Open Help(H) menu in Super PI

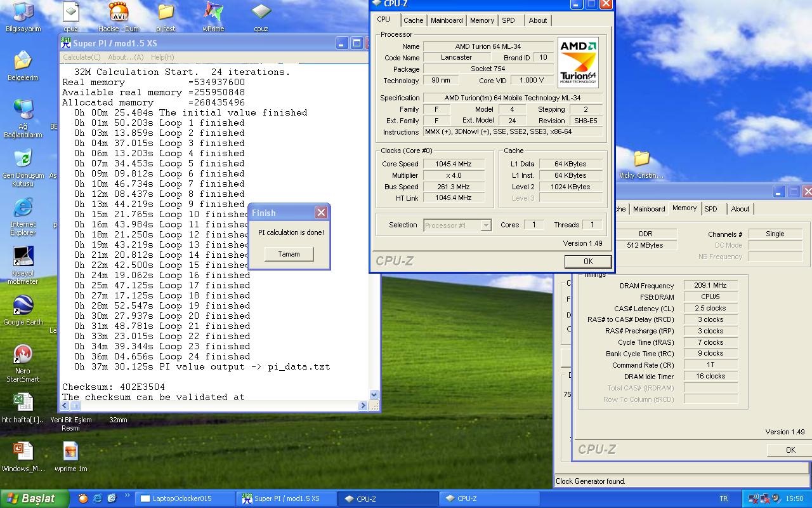162,57
